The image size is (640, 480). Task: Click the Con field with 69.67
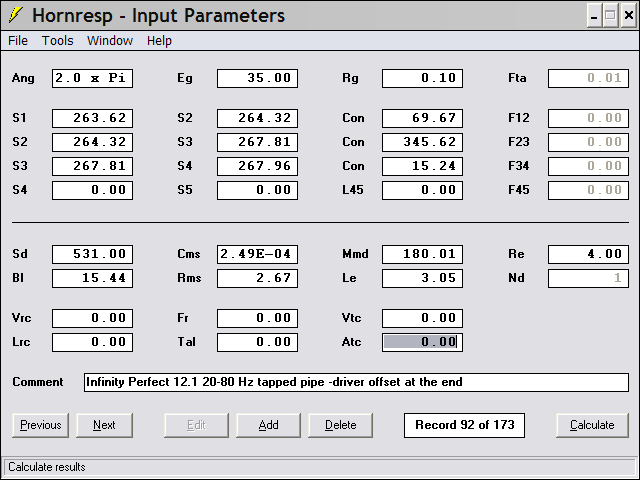[422, 118]
